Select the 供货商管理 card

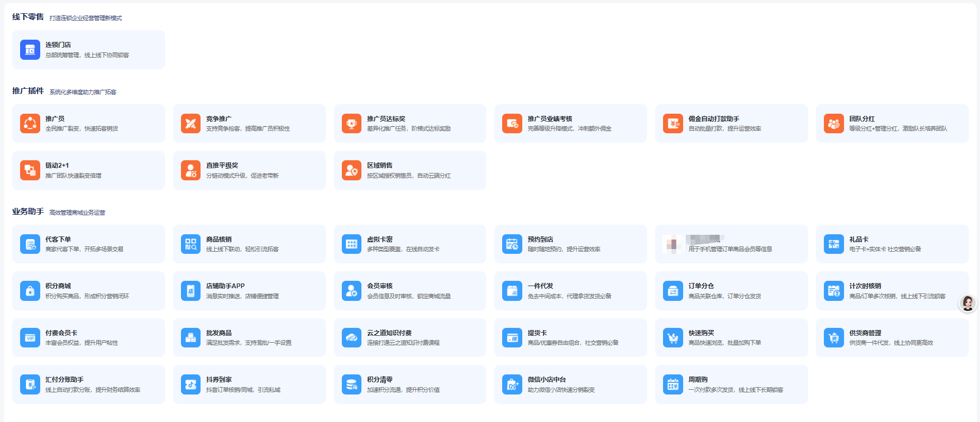[x=892, y=337]
